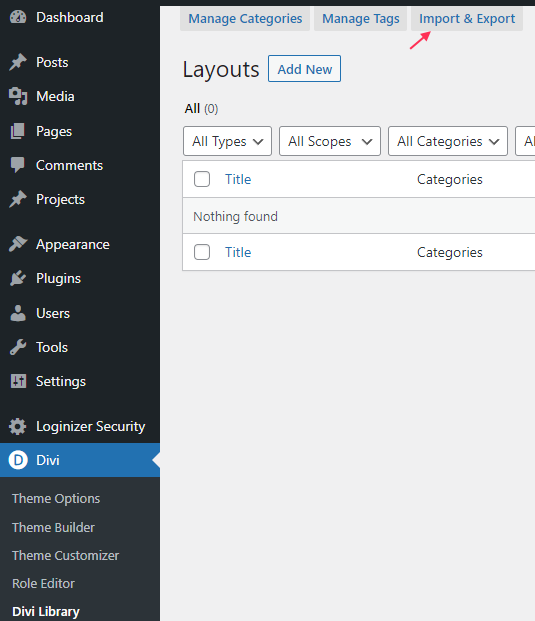Open the Users menu label

pos(53,313)
